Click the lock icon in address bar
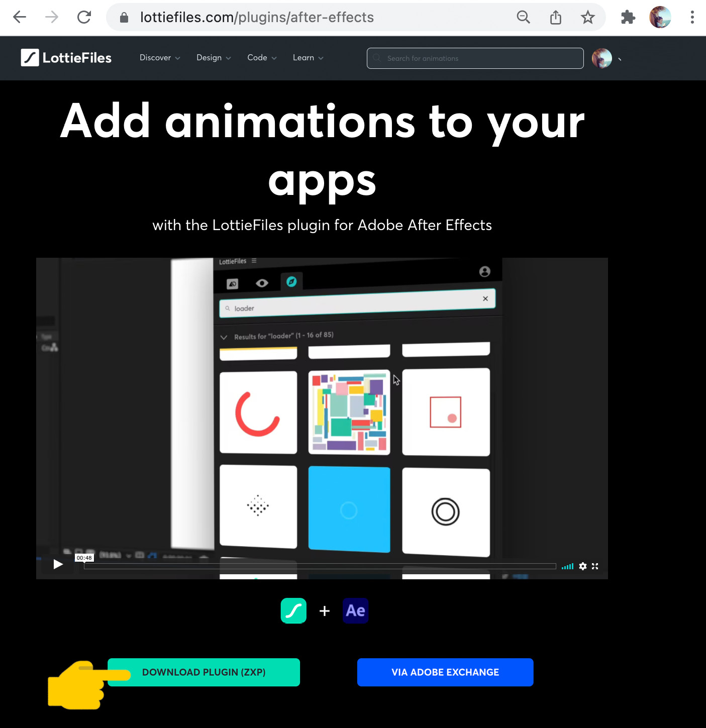Image resolution: width=706 pixels, height=728 pixels. click(124, 18)
